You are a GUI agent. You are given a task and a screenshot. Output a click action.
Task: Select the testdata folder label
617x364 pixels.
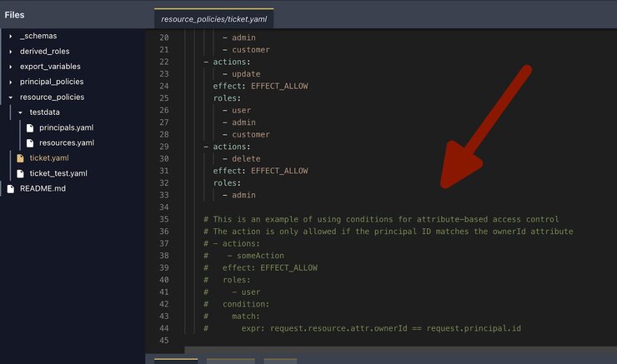click(x=44, y=112)
